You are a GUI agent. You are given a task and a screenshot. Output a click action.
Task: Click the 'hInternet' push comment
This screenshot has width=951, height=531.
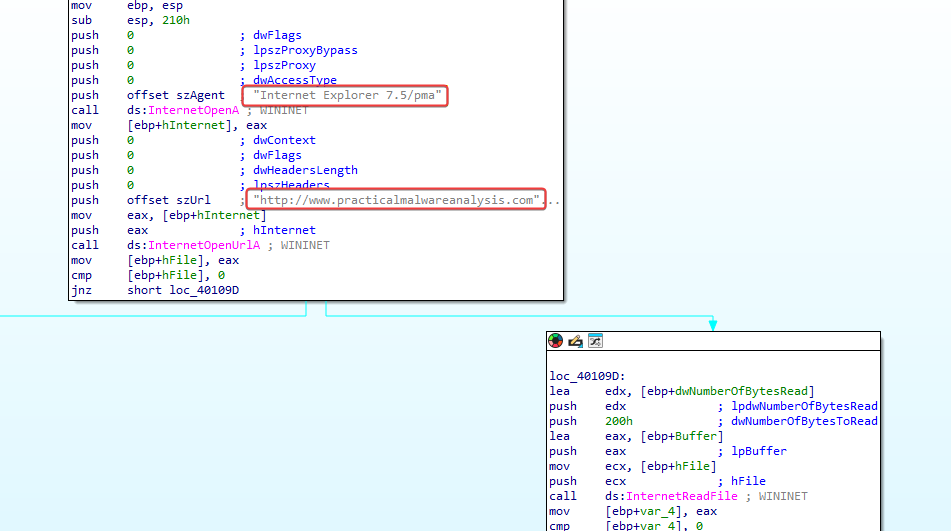point(284,230)
